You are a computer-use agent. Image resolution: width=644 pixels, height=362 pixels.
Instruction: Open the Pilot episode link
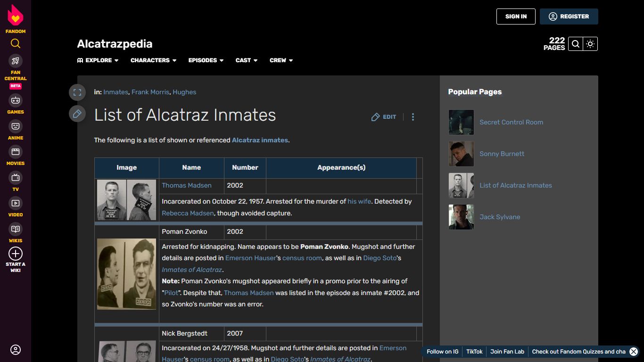coord(171,293)
